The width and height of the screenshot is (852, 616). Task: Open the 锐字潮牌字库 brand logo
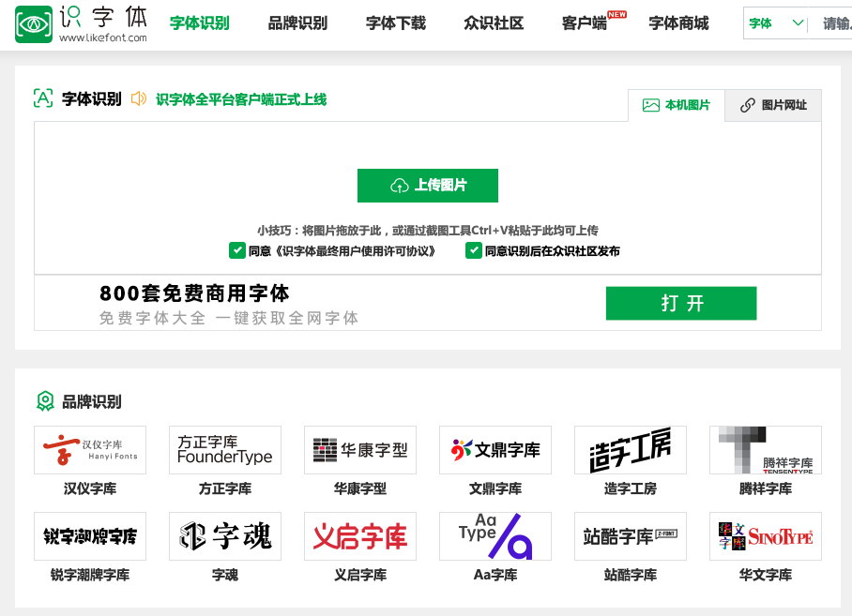[x=90, y=536]
